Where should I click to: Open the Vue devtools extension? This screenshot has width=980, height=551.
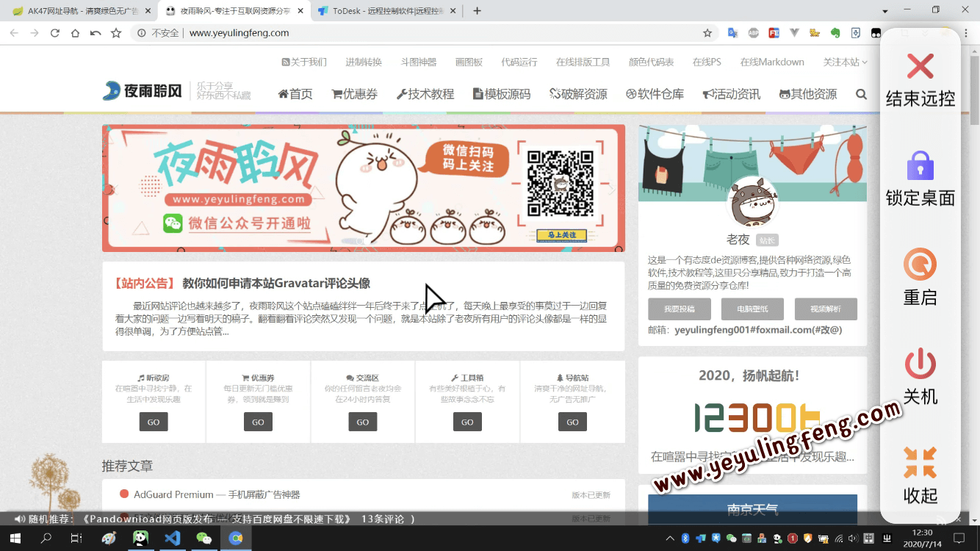point(794,33)
